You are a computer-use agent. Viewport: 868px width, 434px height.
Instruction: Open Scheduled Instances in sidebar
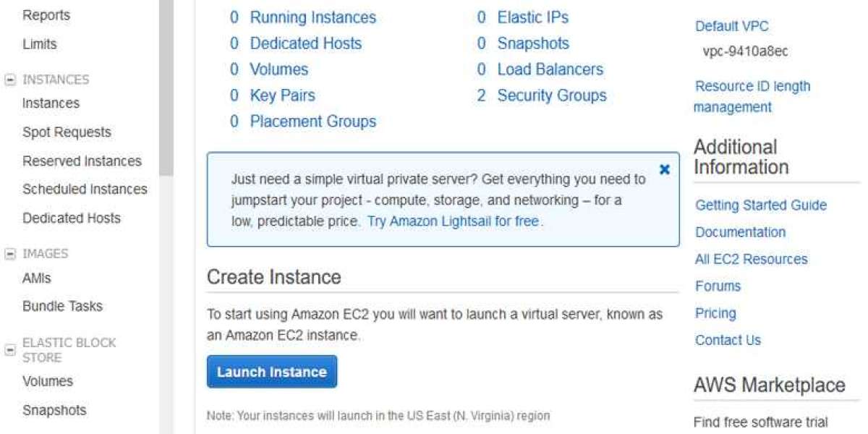point(85,190)
